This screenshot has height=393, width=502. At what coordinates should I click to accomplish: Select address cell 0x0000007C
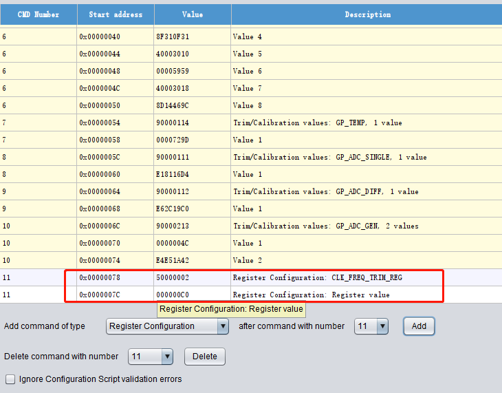click(115, 295)
